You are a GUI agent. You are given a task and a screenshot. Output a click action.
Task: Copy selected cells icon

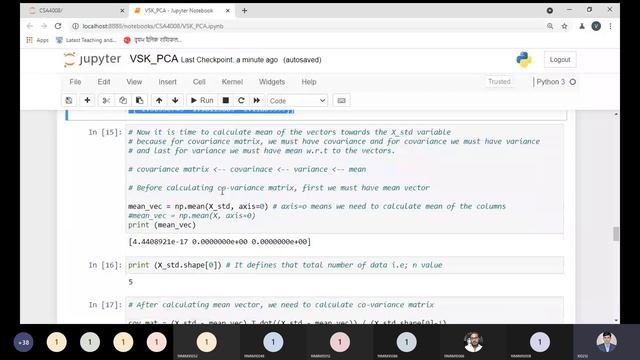point(123,100)
